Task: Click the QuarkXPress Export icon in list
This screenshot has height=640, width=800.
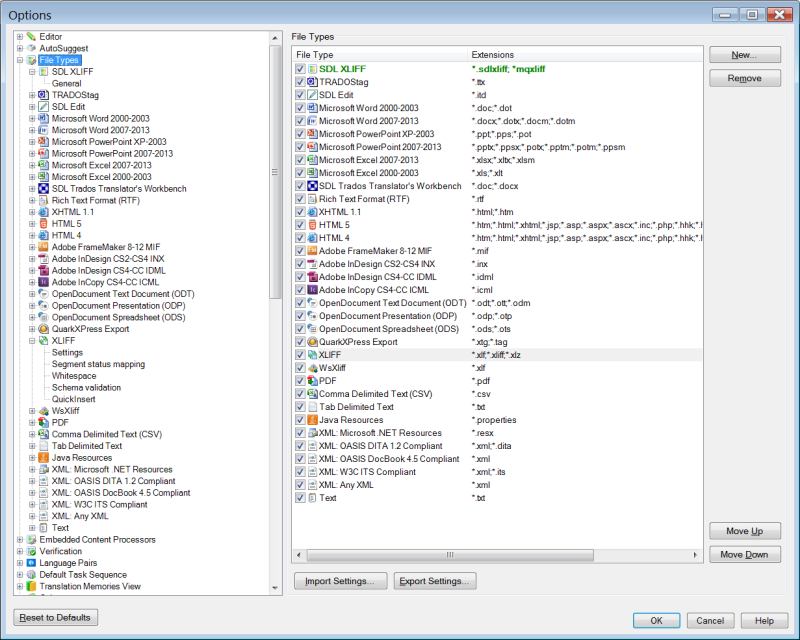Action: (x=313, y=342)
